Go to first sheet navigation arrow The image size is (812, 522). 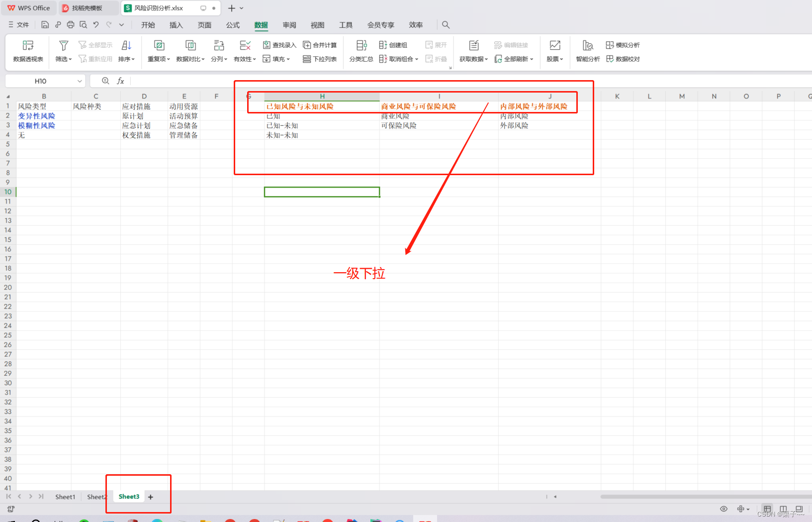pos(8,497)
